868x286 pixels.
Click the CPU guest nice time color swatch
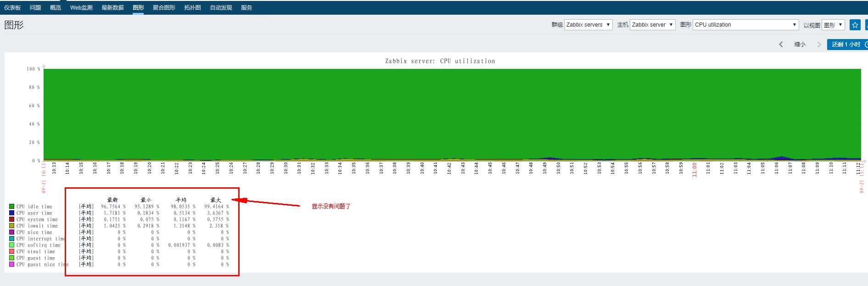[12, 264]
